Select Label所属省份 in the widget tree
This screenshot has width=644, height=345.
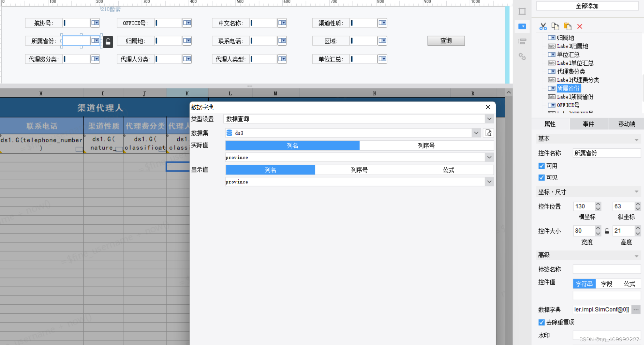(x=575, y=97)
